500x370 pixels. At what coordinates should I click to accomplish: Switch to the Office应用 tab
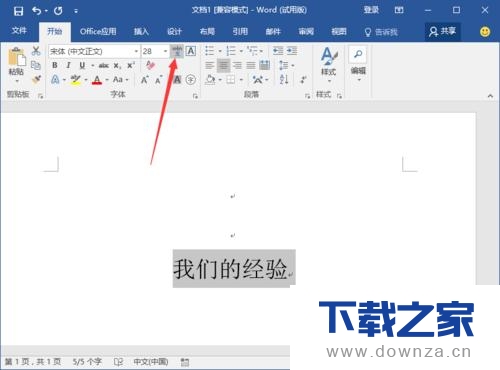pos(98,32)
